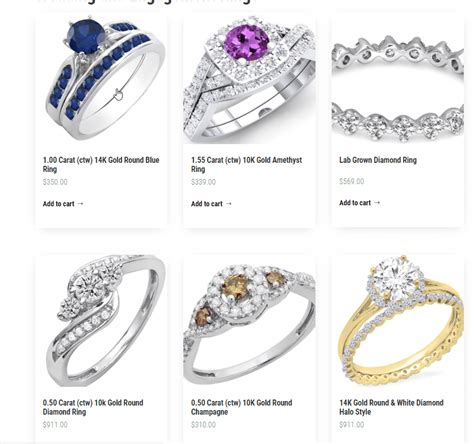Click the Lab Grown Diamond Ring title
The width and height of the screenshot is (474, 444).
tap(378, 160)
